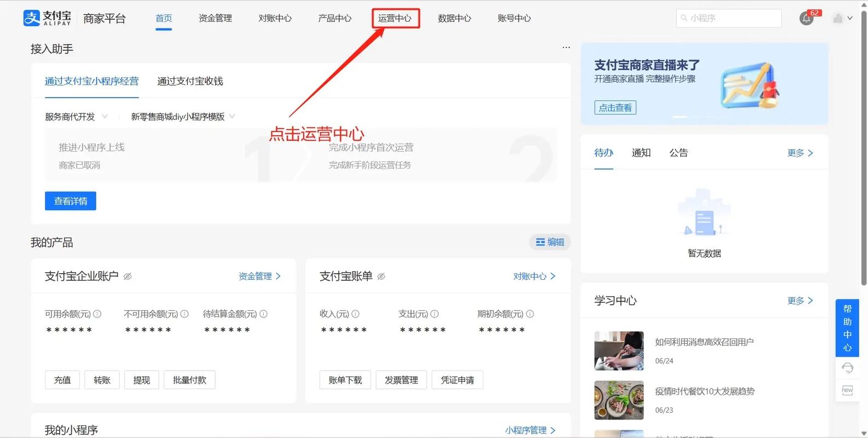Click the info icon next to 待结算金额(元)

point(263,314)
